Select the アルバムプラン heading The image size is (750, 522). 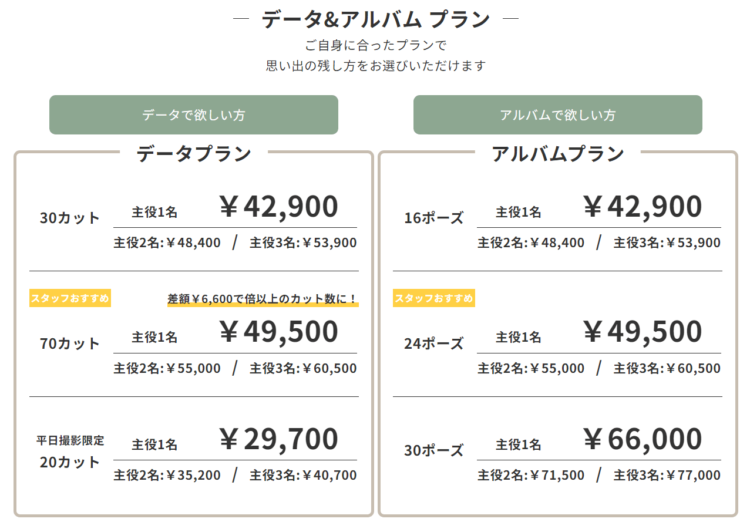coord(558,154)
